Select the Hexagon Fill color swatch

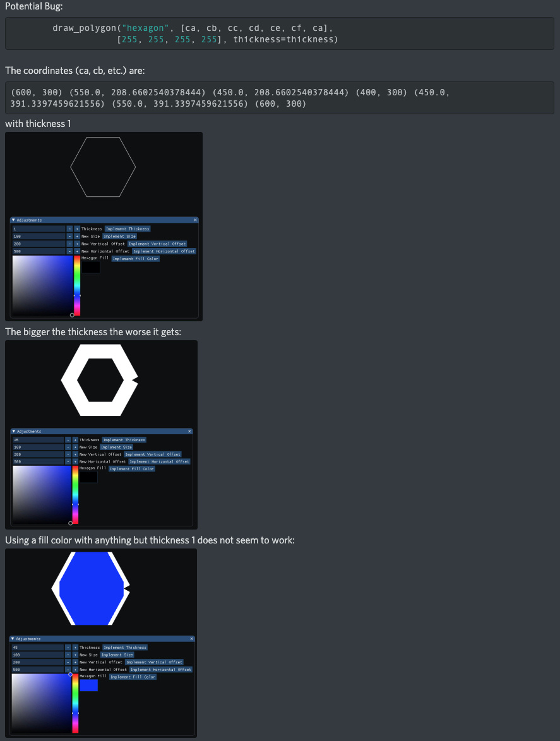click(x=88, y=685)
